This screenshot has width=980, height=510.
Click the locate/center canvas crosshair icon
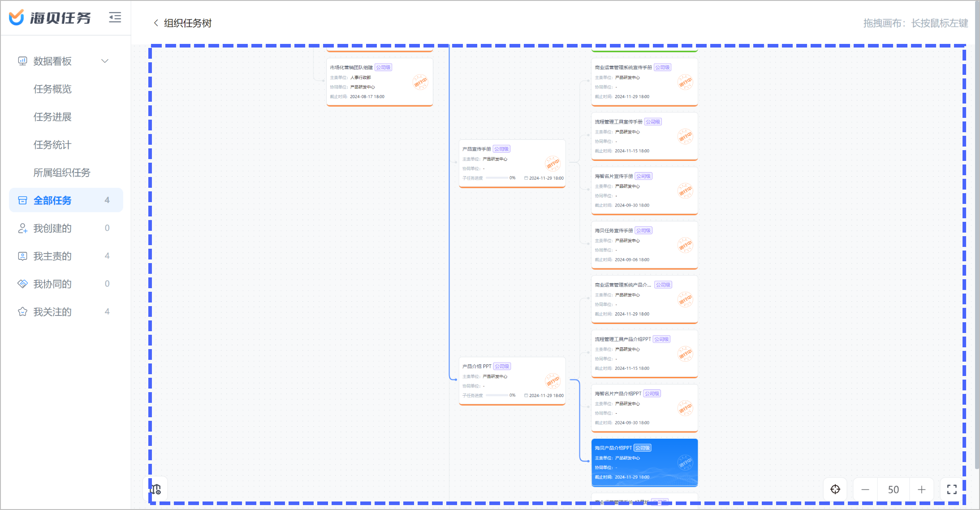(x=835, y=489)
